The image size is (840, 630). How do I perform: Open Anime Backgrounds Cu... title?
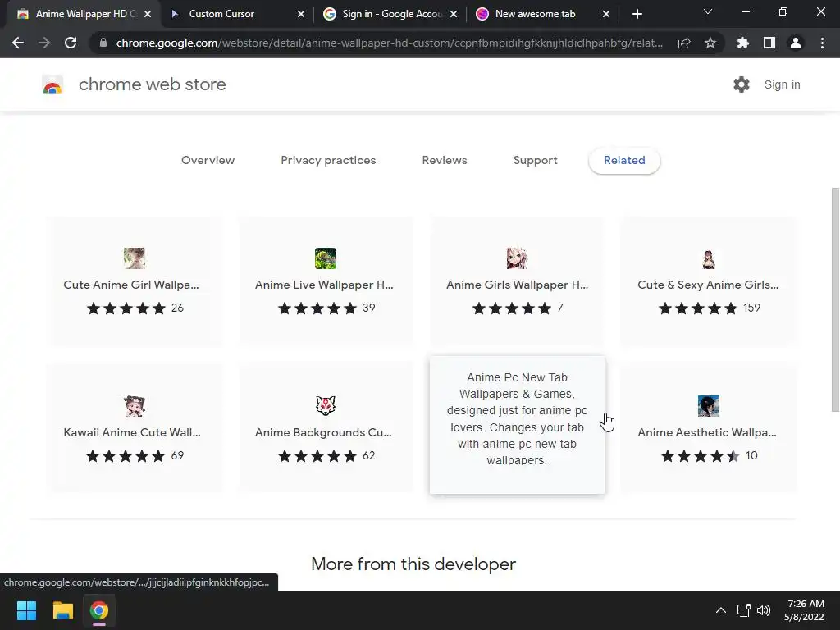(x=323, y=432)
